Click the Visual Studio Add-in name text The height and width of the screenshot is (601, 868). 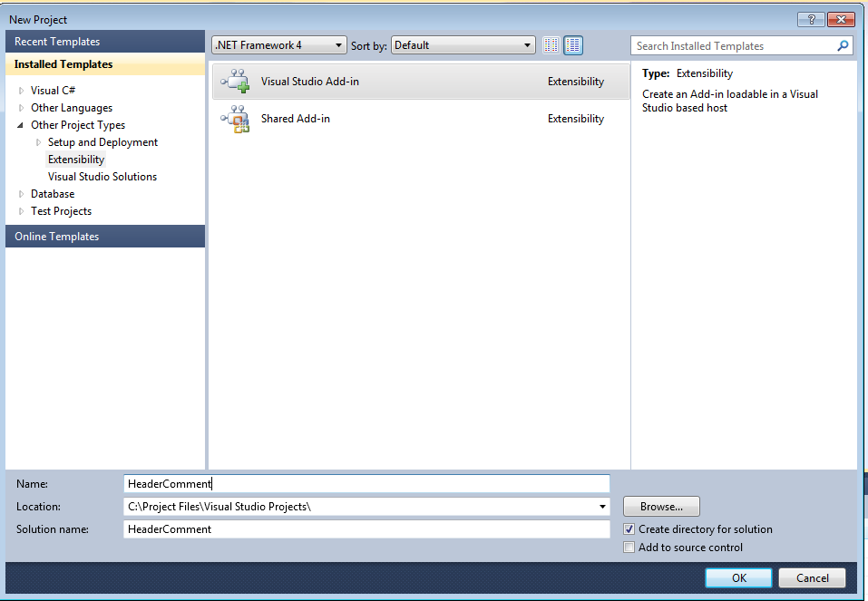pyautogui.click(x=310, y=82)
